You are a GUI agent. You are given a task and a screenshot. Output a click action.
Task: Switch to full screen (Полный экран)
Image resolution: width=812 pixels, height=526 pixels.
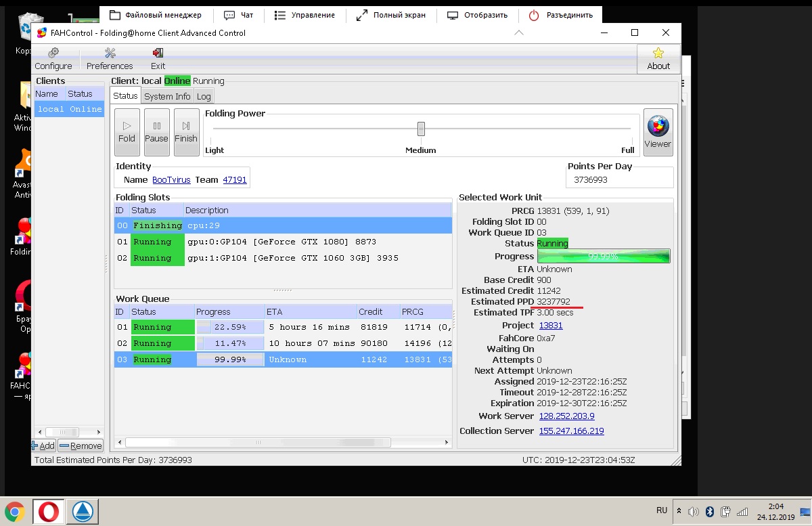390,15
